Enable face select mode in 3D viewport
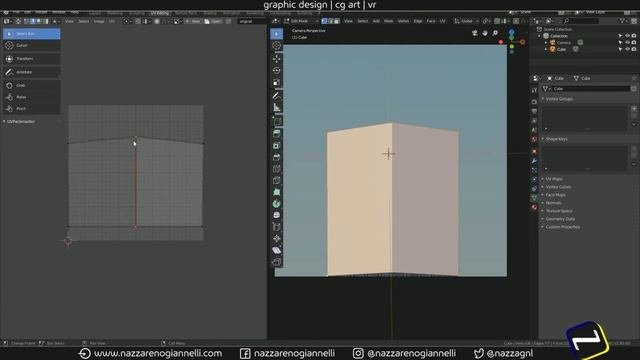 337,21
